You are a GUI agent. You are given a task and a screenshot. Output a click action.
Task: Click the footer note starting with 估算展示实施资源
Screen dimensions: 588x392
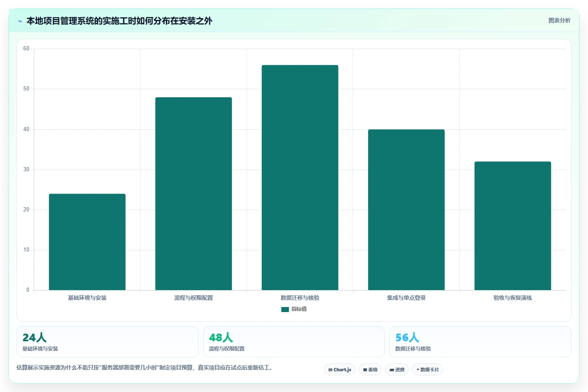pos(146,367)
